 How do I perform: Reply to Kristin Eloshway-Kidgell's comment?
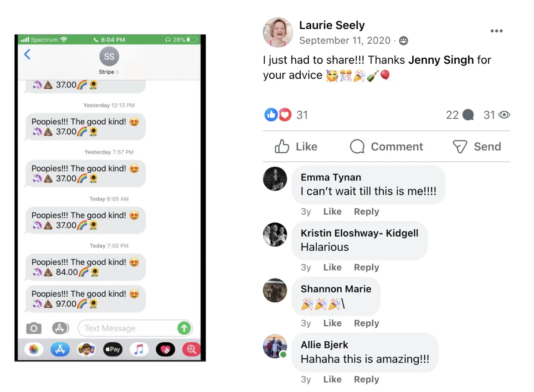click(x=366, y=268)
